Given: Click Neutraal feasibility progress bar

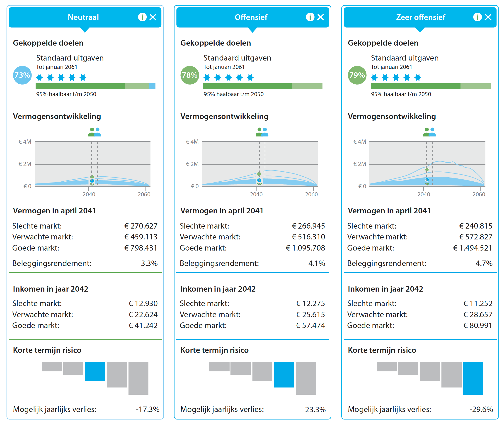Looking at the screenshot, I should pos(95,86).
